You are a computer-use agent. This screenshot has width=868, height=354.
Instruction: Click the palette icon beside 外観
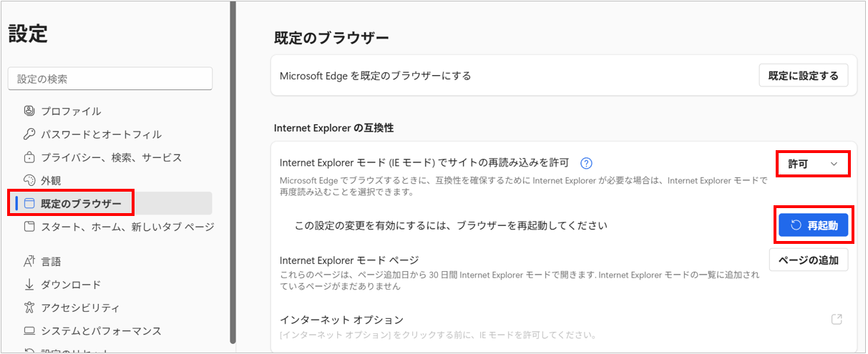click(29, 180)
